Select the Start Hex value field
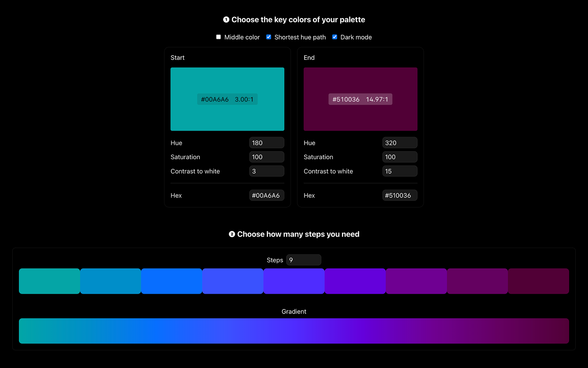This screenshot has height=368, width=588. (x=266, y=195)
